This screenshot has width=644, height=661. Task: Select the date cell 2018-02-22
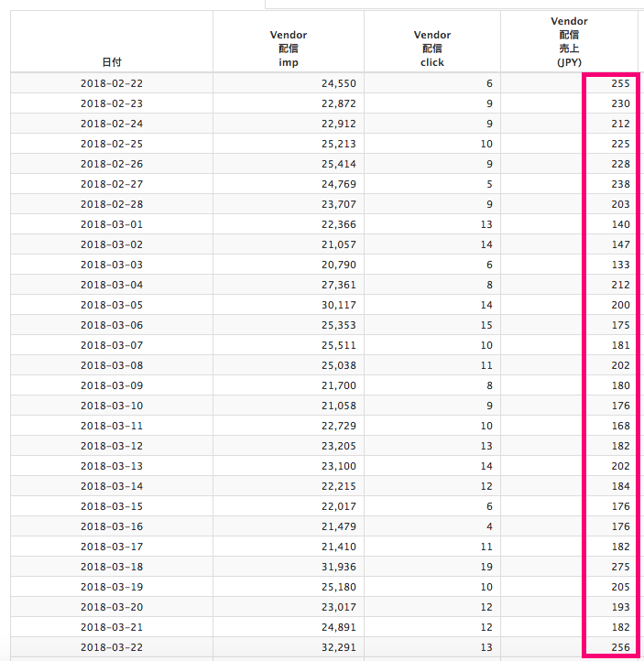[x=112, y=83]
